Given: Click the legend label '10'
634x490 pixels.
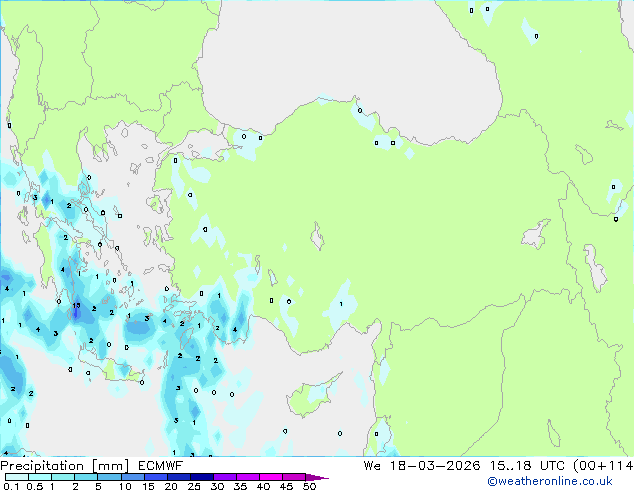Looking at the screenshot, I should click(125, 486).
